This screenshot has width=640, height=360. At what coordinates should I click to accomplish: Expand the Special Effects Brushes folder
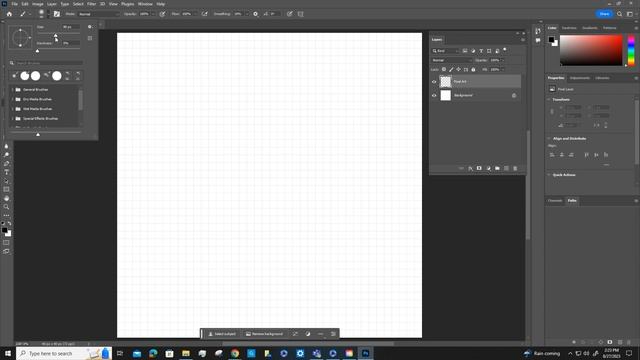click(13, 118)
